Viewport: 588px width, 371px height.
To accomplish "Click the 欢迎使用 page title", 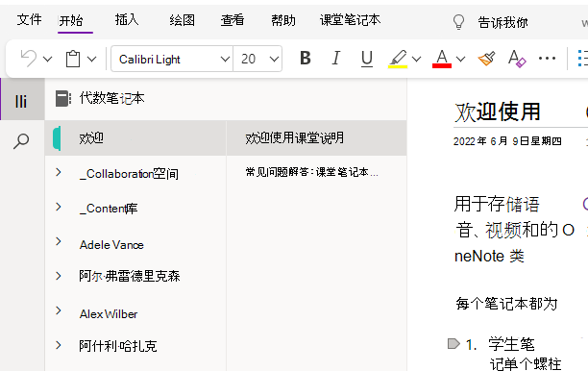I will 498,111.
